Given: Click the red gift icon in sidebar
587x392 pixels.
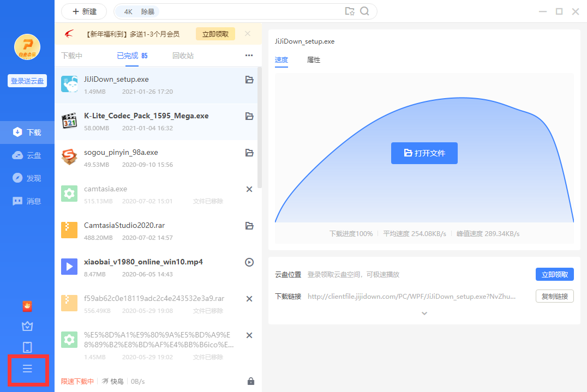Looking at the screenshot, I should pos(27,306).
